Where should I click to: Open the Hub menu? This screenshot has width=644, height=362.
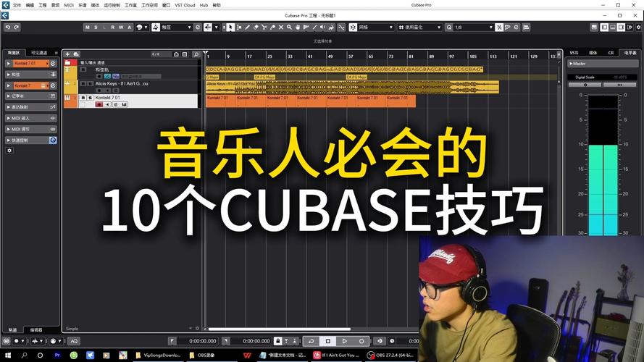[x=204, y=5]
